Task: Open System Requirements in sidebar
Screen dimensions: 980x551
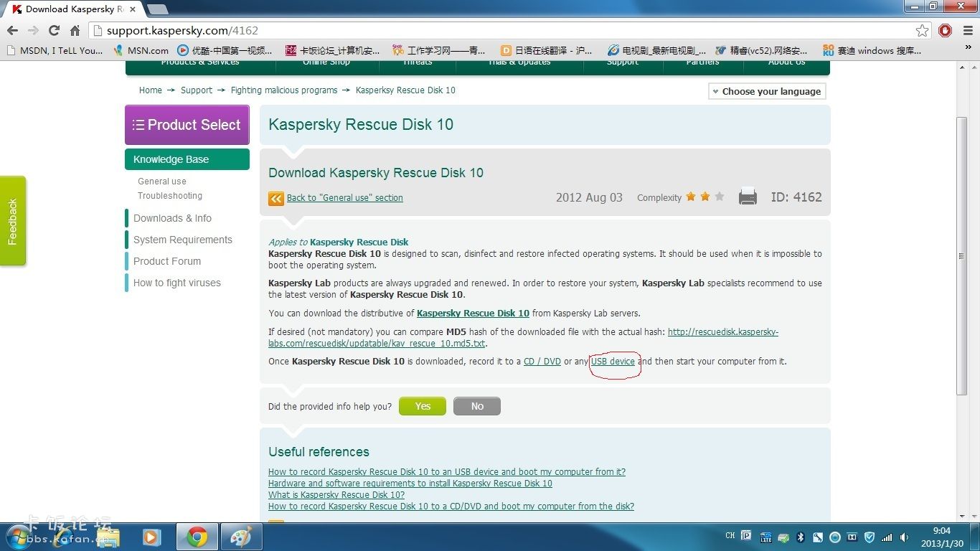Action: pyautogui.click(x=183, y=240)
